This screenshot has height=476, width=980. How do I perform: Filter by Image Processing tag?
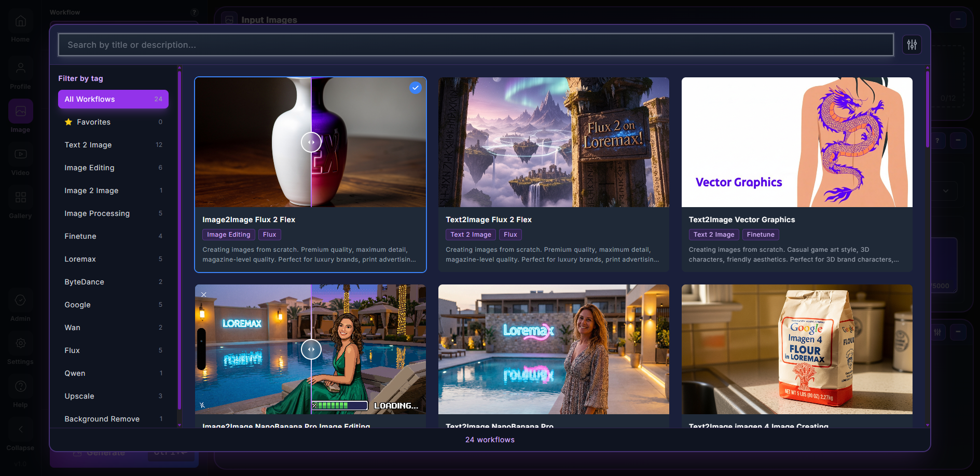pos(113,213)
